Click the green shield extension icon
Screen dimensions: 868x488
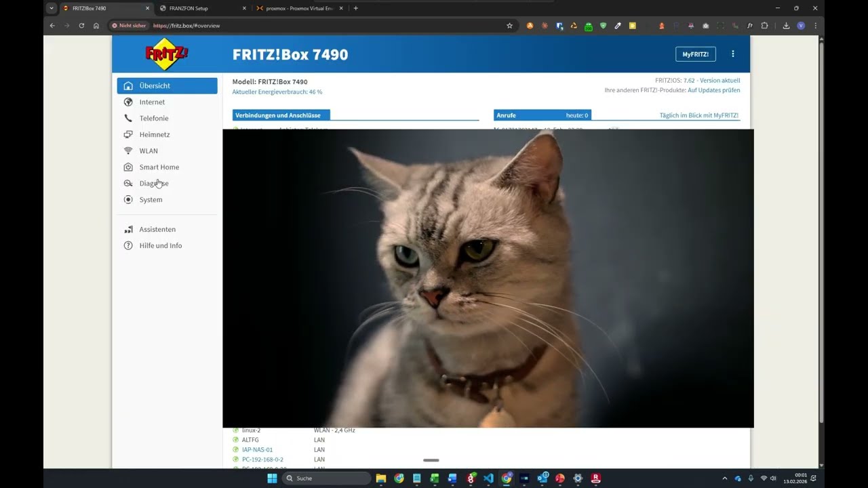[603, 26]
